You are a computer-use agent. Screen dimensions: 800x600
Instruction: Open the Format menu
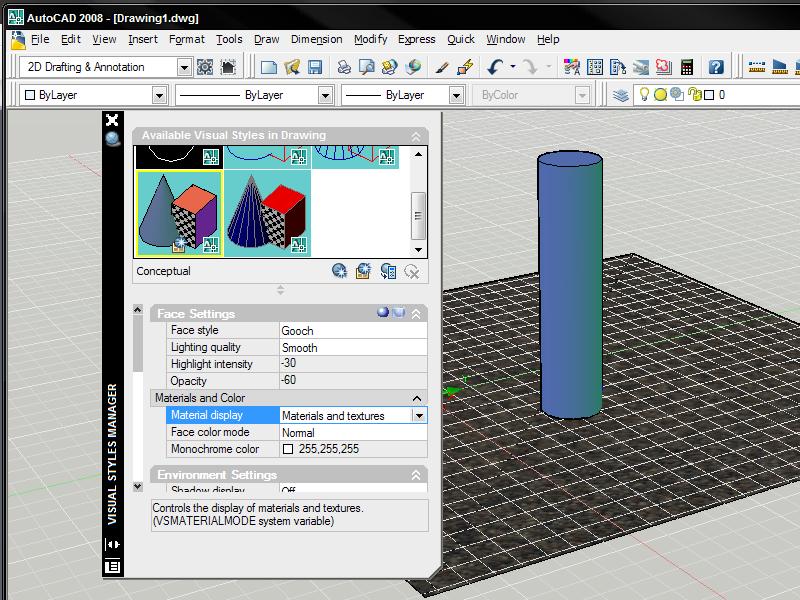click(x=187, y=39)
